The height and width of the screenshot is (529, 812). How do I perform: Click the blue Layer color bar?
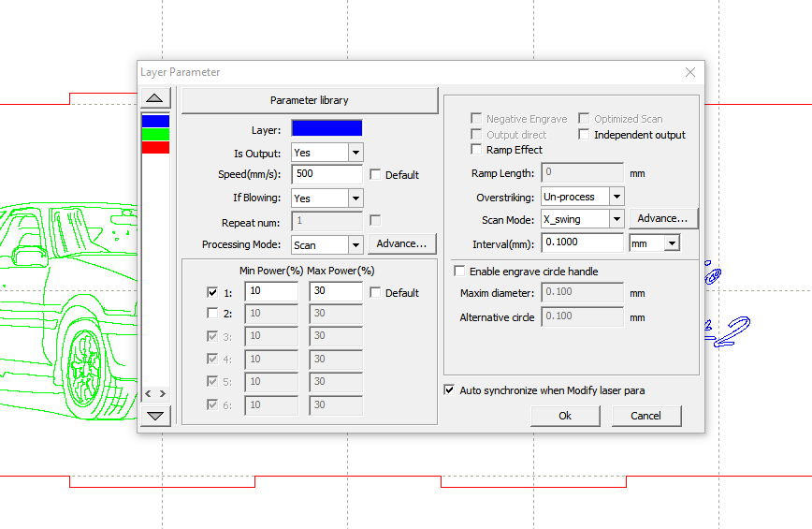[x=326, y=128]
